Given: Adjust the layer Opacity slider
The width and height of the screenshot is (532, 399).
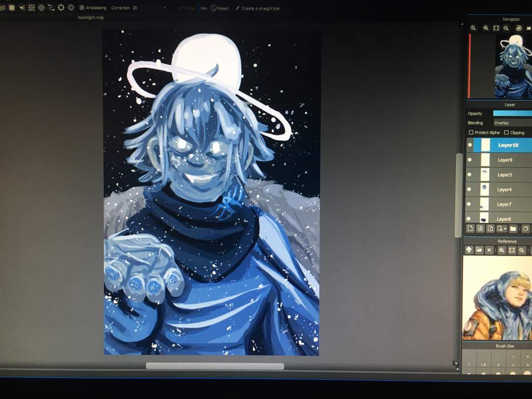Looking at the screenshot, I should click(x=512, y=113).
